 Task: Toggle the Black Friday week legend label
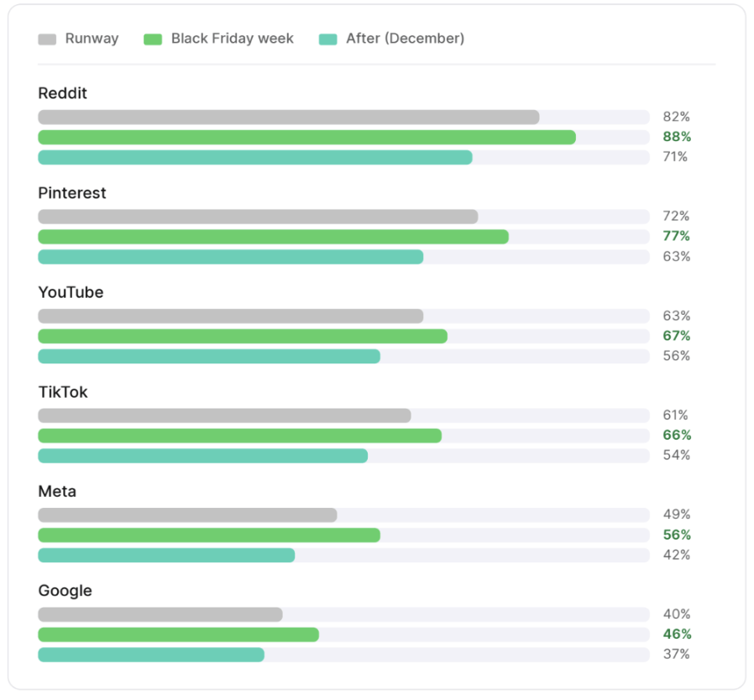[233, 39]
